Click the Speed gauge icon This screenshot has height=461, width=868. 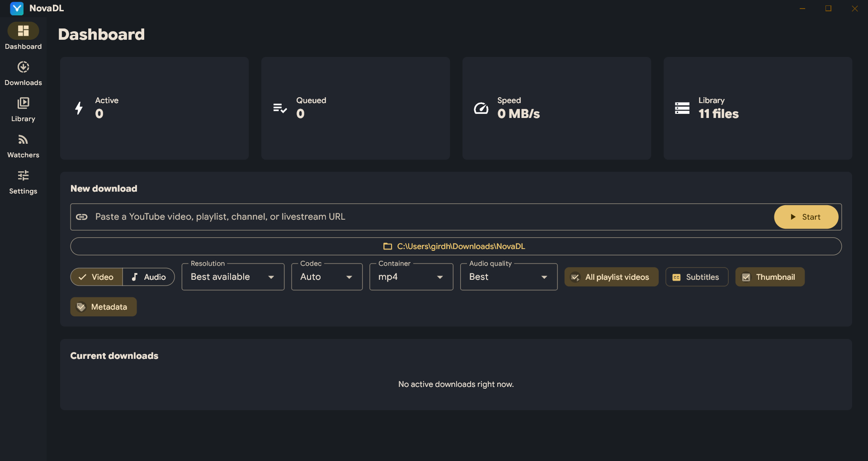click(x=481, y=108)
